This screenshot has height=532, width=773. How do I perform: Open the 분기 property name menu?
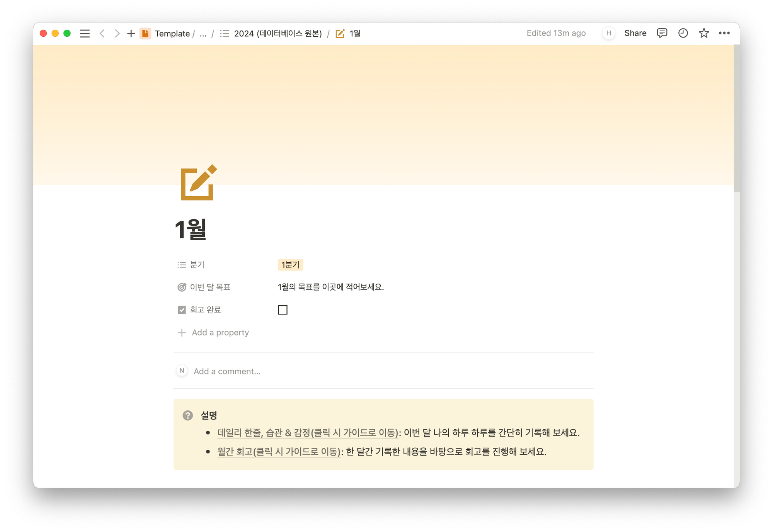(x=197, y=265)
